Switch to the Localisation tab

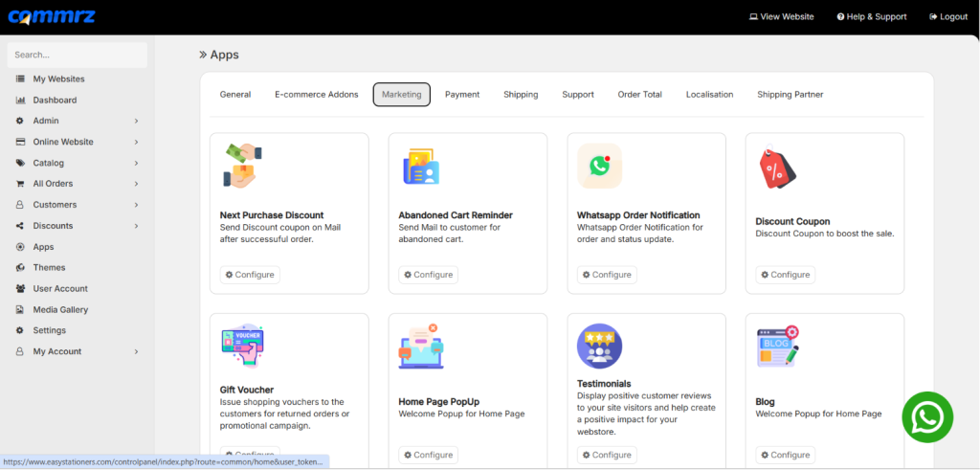[x=709, y=95]
